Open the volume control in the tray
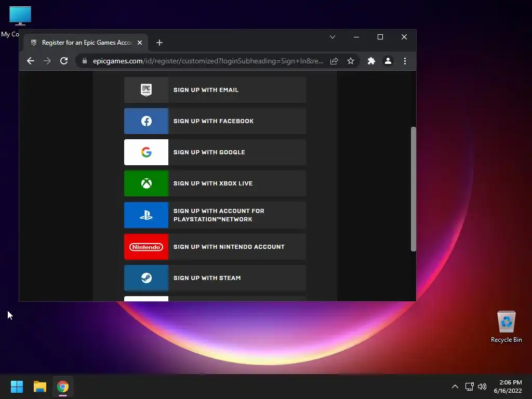Image resolution: width=532 pixels, height=399 pixels. pos(482,387)
